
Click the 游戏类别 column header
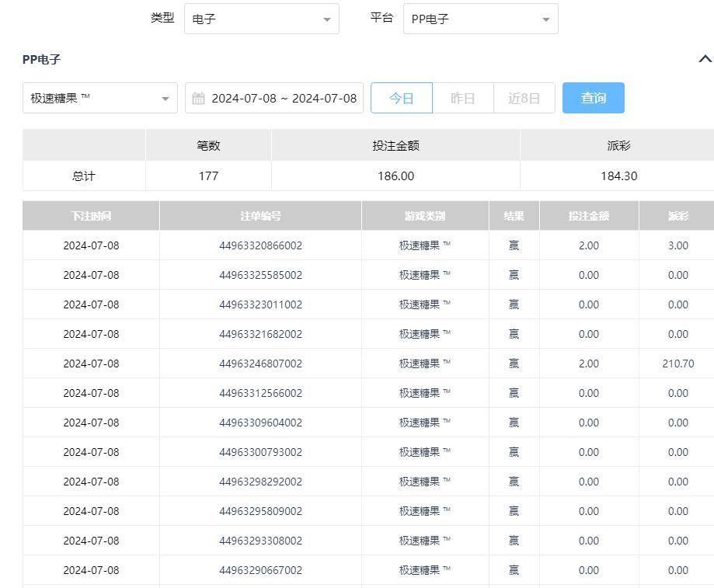point(425,216)
